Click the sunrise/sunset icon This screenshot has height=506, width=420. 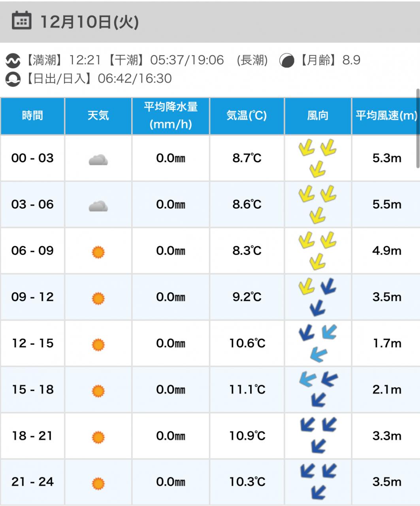12,79
